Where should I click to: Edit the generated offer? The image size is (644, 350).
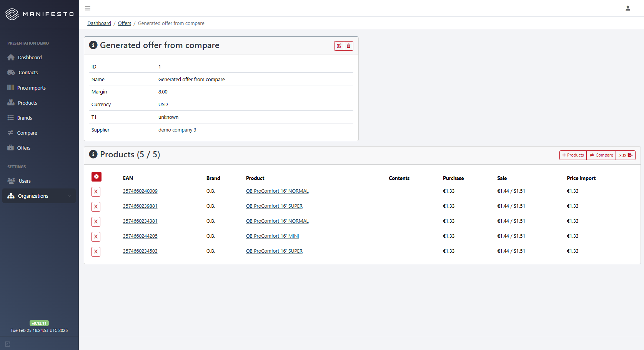[339, 46]
